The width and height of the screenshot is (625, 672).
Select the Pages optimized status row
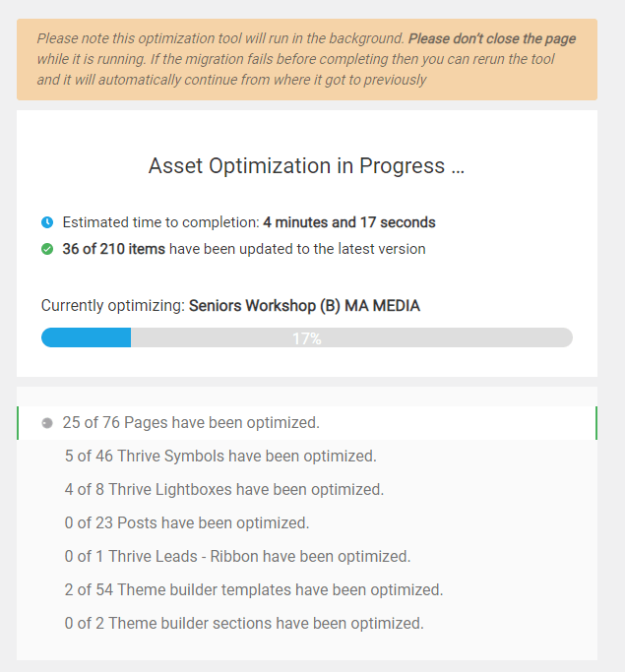point(307,423)
